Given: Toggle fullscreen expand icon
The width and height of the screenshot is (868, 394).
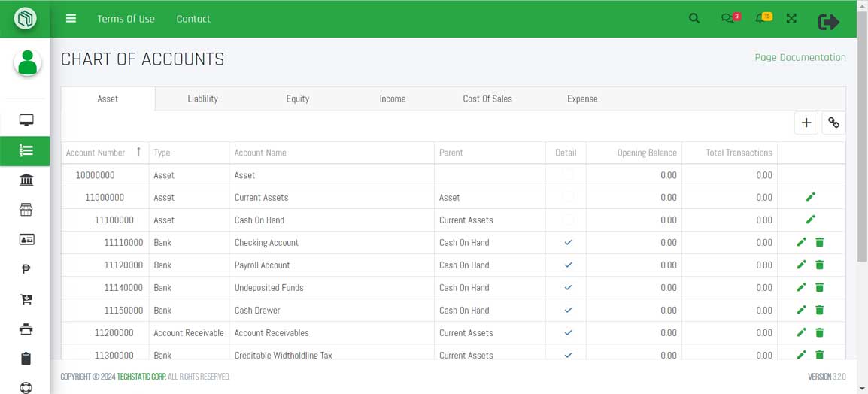Looking at the screenshot, I should (791, 19).
